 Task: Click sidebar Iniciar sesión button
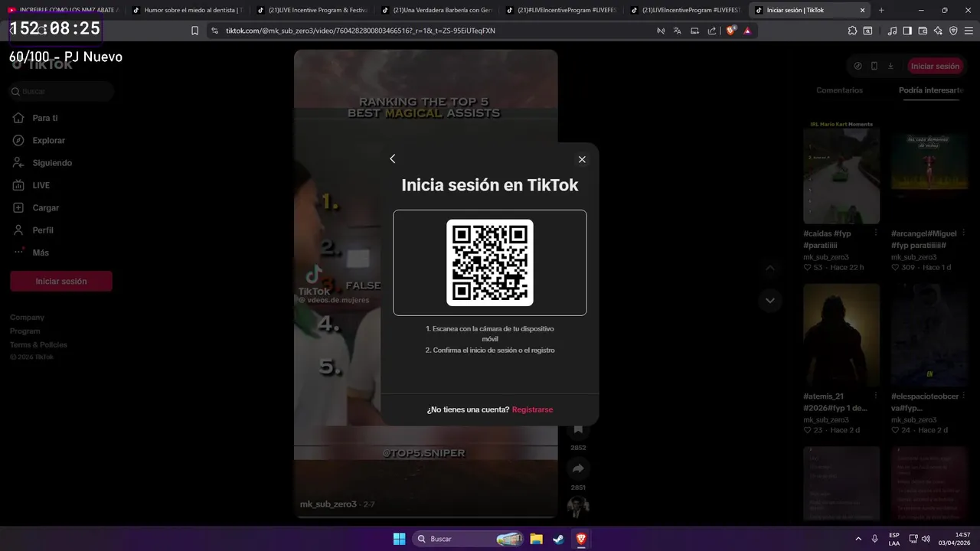tap(61, 281)
